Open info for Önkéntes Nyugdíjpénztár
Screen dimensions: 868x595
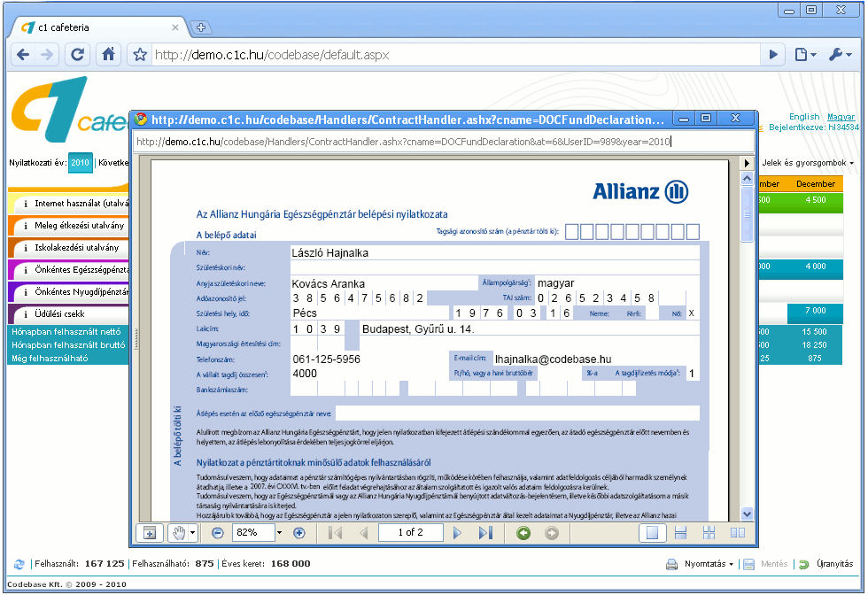(26, 292)
